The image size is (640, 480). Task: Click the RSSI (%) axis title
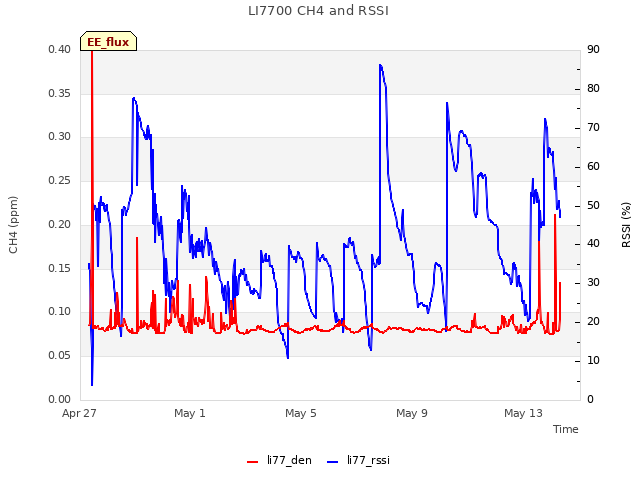click(x=626, y=225)
